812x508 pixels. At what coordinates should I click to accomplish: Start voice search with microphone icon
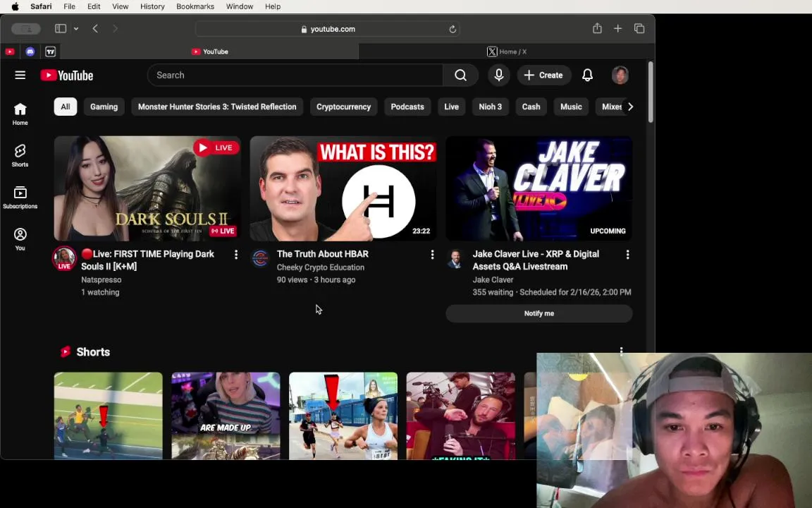tap(499, 75)
